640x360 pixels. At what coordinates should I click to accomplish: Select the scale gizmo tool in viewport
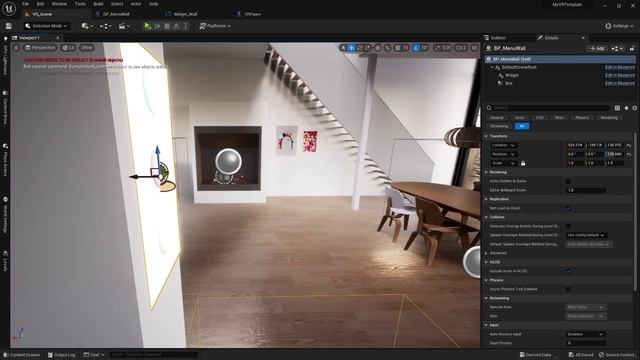[x=367, y=48]
